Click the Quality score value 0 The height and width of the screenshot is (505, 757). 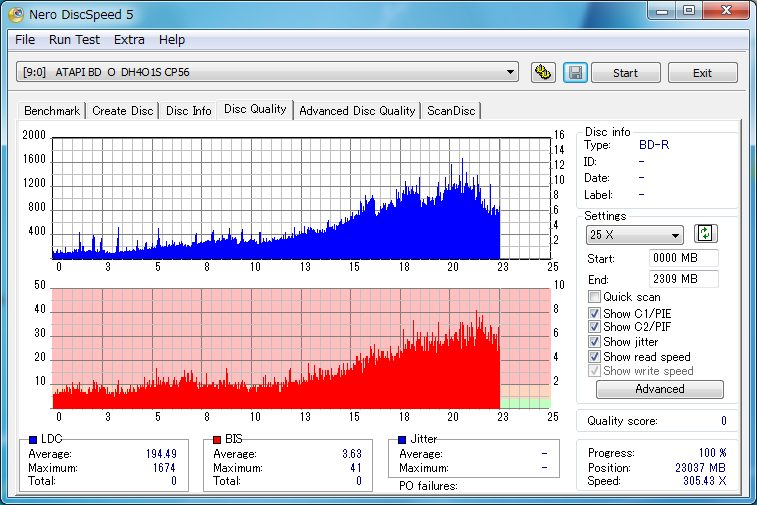point(724,421)
